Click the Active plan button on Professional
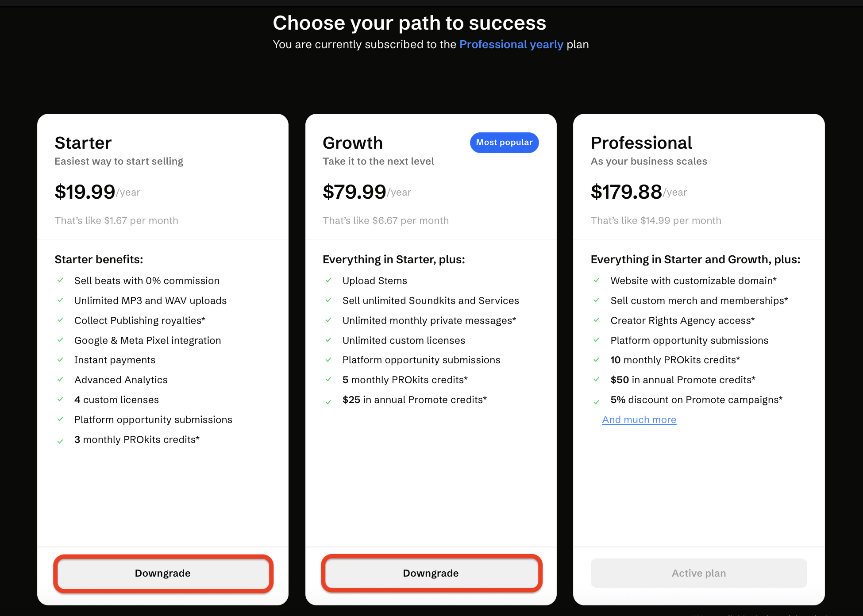The image size is (863, 616). (x=698, y=573)
